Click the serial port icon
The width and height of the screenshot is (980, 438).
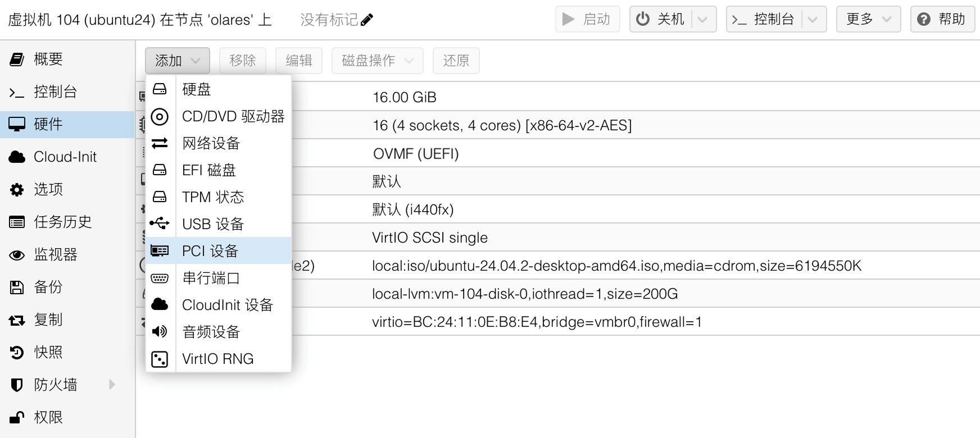point(160,278)
